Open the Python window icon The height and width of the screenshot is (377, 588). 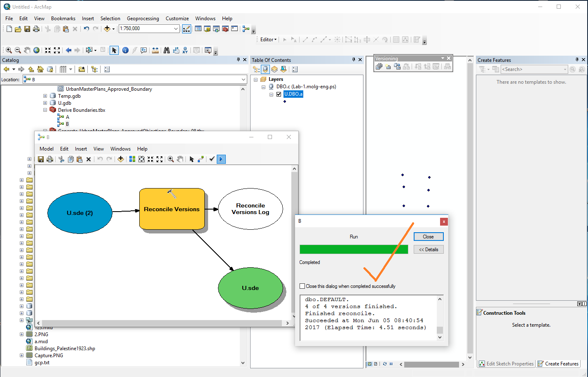tap(234, 29)
